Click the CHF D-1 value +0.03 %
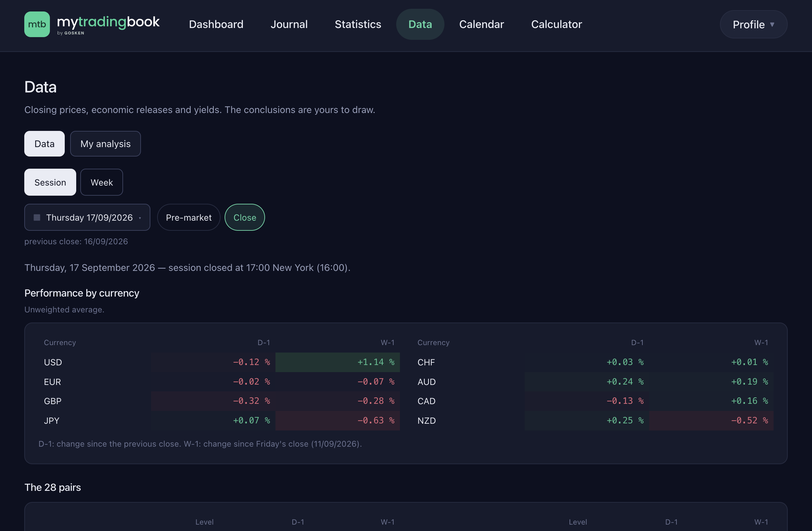Viewport: 812px width, 531px height. 625,362
